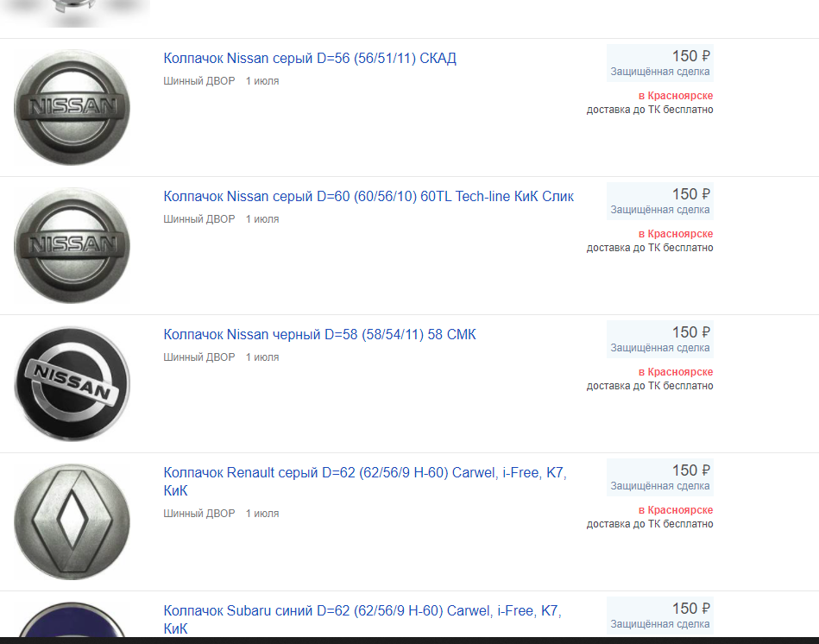Click the 150 ₽ price box for Nissan D=56
The image size is (819, 644).
point(659,63)
